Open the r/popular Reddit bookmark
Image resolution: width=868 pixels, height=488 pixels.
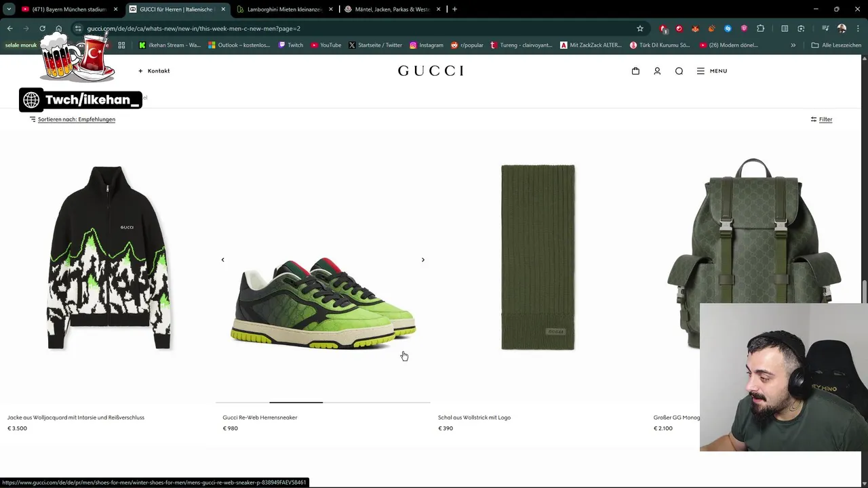click(x=467, y=45)
